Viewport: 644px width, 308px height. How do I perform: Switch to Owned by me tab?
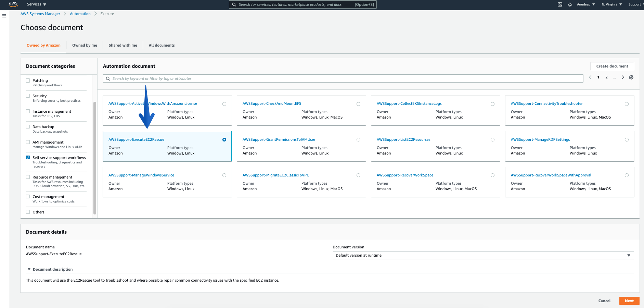[85, 45]
